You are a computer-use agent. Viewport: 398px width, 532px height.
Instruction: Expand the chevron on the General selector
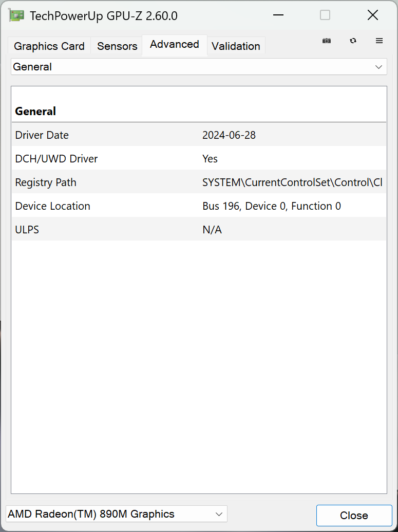[378, 67]
